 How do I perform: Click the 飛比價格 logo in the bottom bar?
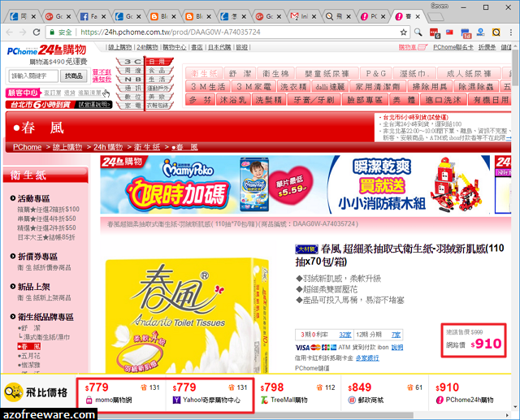[36, 392]
